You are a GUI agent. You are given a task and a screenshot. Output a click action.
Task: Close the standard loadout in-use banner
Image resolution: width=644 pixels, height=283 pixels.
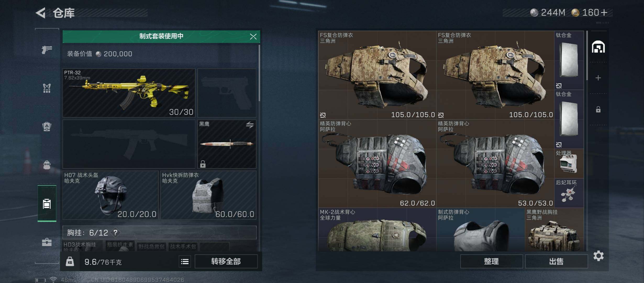point(253,36)
